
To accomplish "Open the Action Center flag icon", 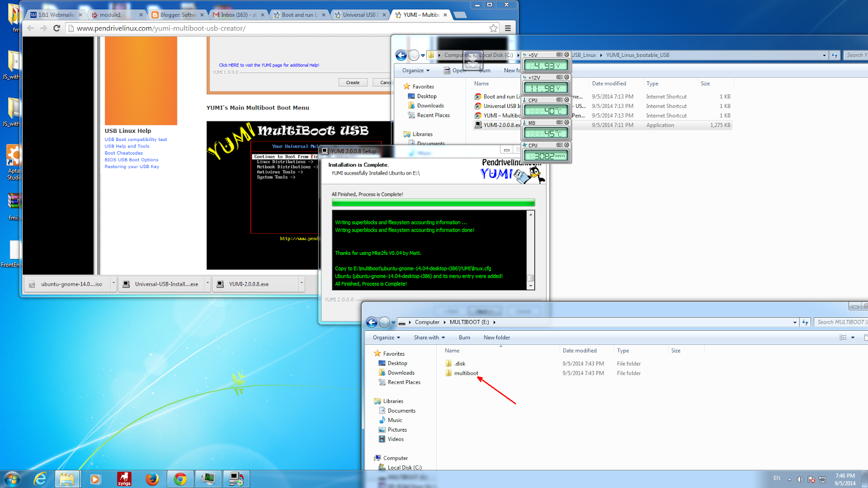I will click(x=812, y=479).
